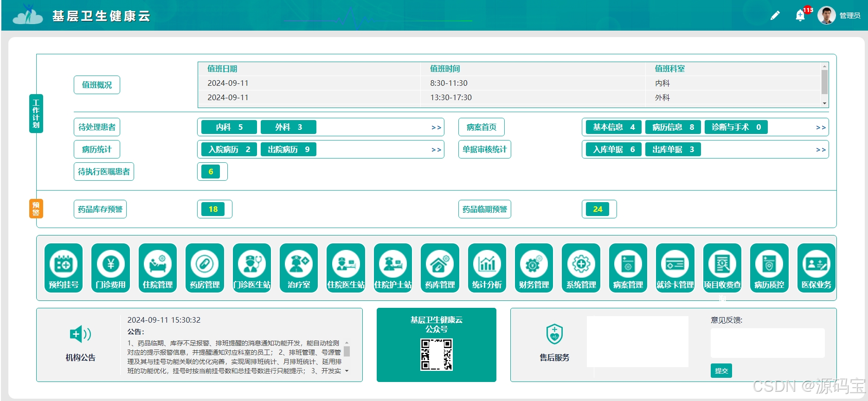Open the 财务管理 module icon
The height and width of the screenshot is (401, 868).
point(534,268)
